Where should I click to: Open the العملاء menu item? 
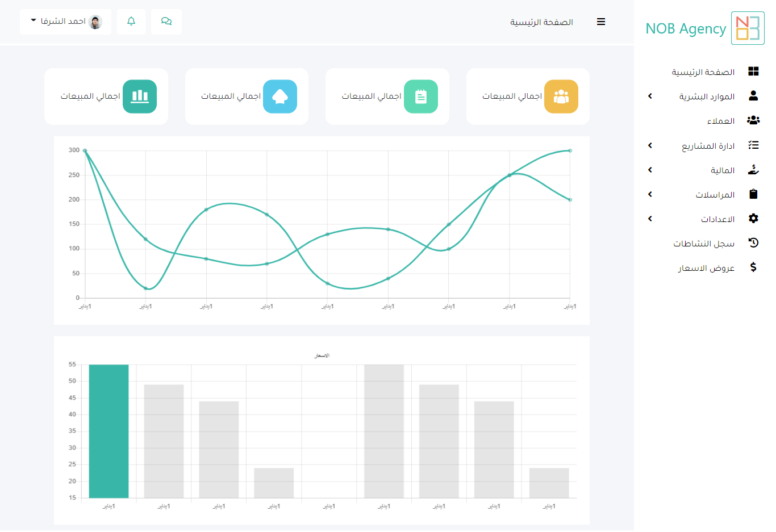click(x=720, y=121)
